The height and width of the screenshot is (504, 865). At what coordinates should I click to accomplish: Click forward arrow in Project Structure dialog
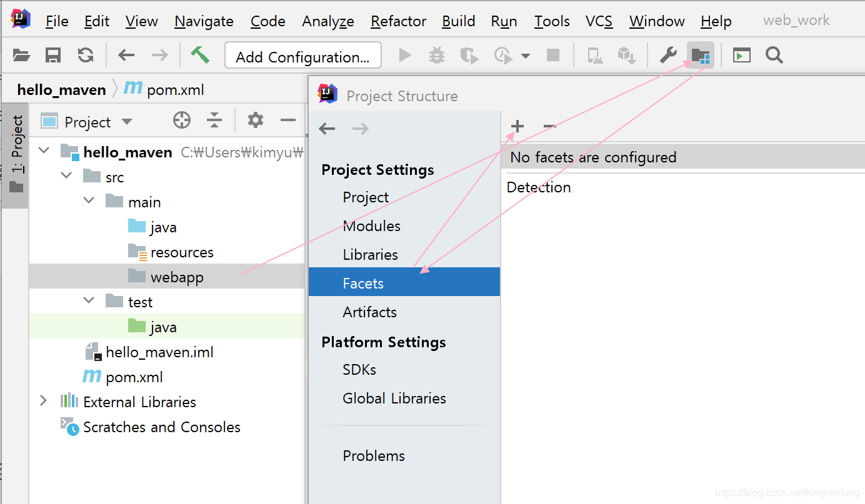(x=361, y=129)
